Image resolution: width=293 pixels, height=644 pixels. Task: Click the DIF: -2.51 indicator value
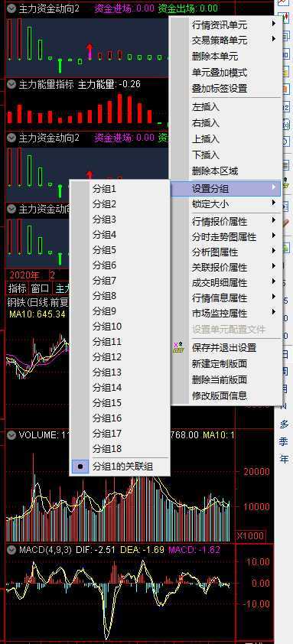click(x=96, y=549)
